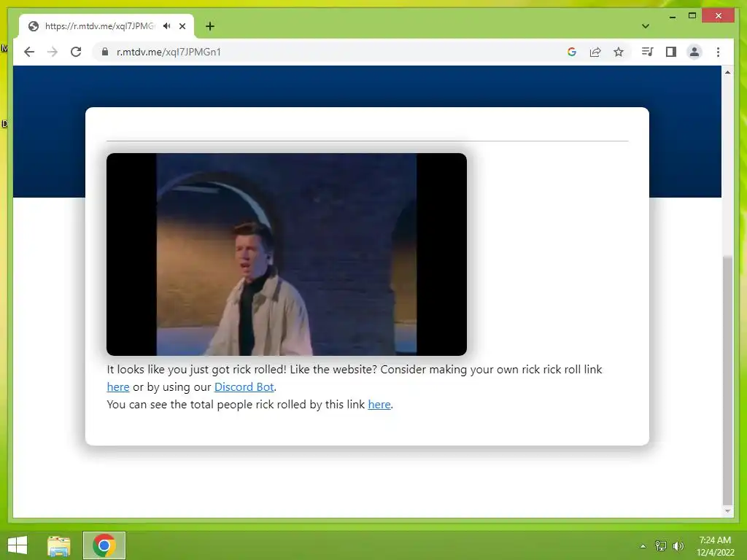Follow the 'here' link to make rick roll
The width and height of the screenshot is (747, 560).
coord(118,387)
